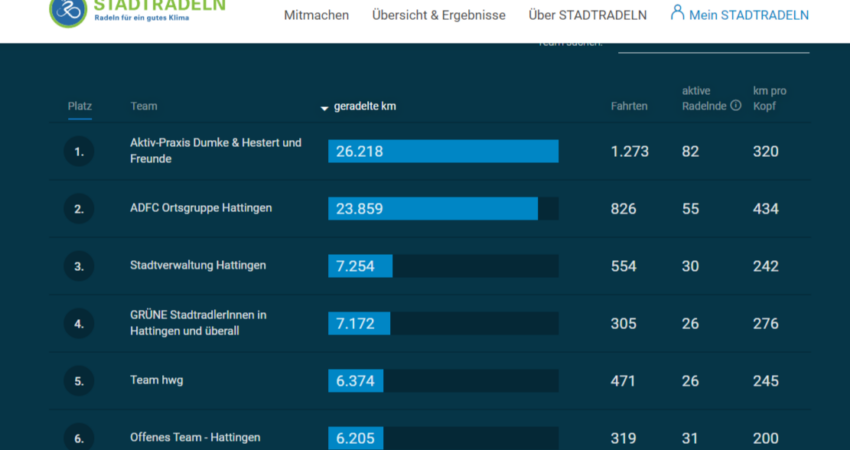Image resolution: width=850 pixels, height=450 pixels.
Task: Focus the team search input field
Action: [713, 48]
